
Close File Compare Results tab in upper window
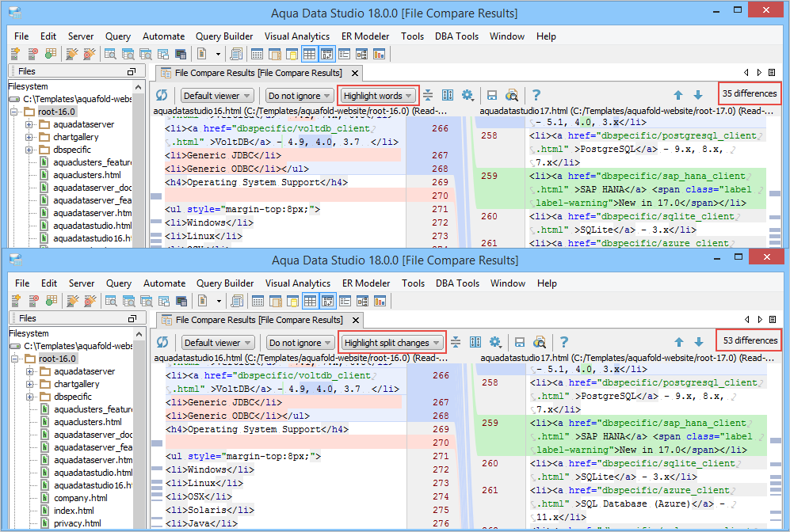point(354,73)
